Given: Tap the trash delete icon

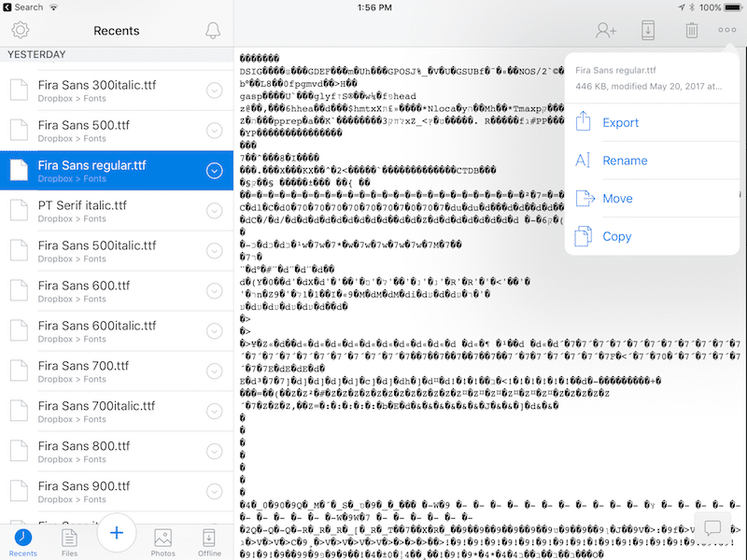Looking at the screenshot, I should (691, 31).
